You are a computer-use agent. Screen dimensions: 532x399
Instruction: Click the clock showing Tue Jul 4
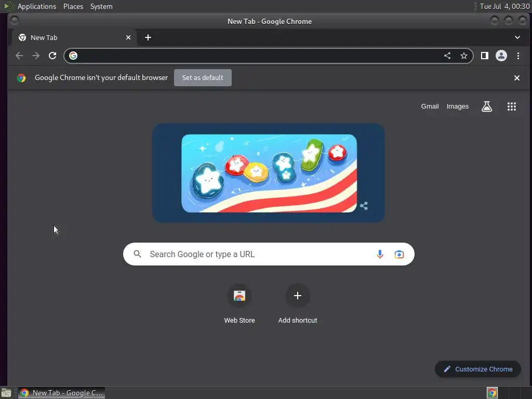coord(504,6)
